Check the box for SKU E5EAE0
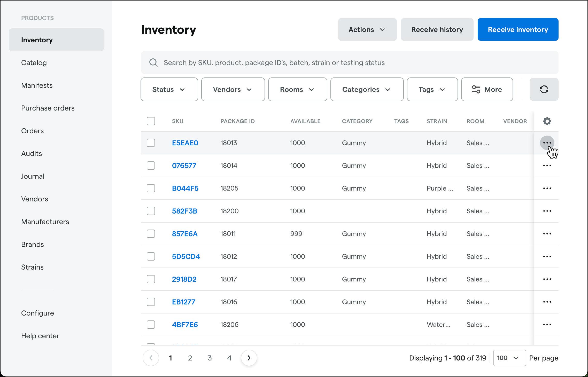The width and height of the screenshot is (588, 377). pyautogui.click(x=151, y=143)
